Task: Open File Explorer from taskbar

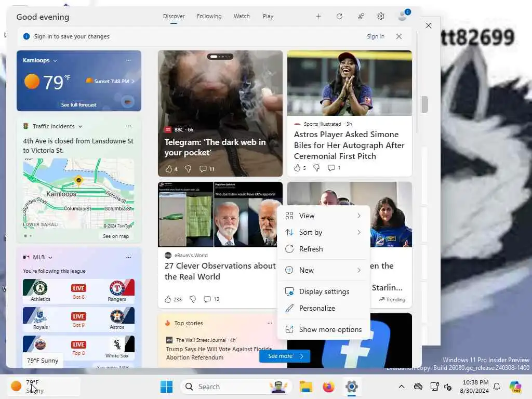Action: pyautogui.click(x=305, y=387)
